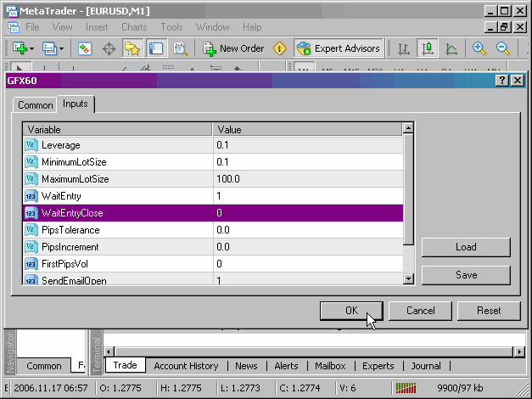This screenshot has height=399, width=532.
Task: Click the OK button
Action: pos(351,311)
